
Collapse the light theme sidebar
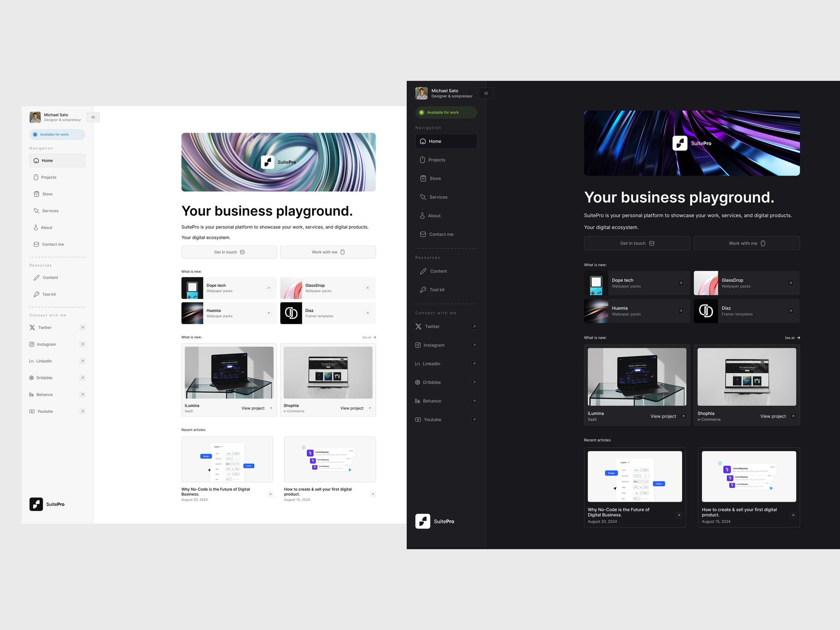pos(93,117)
